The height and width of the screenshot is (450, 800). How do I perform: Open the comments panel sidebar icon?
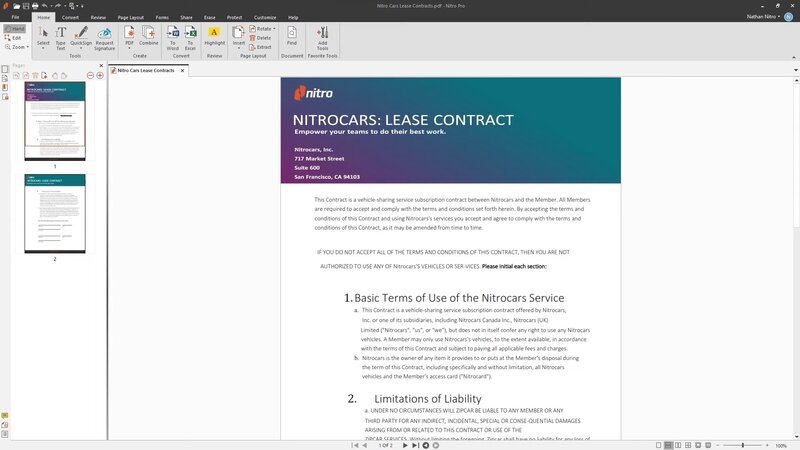(x=5, y=416)
